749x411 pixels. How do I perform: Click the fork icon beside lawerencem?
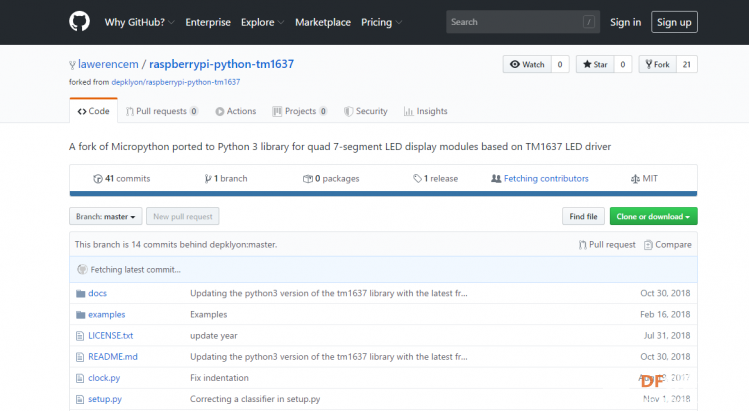[72, 65]
